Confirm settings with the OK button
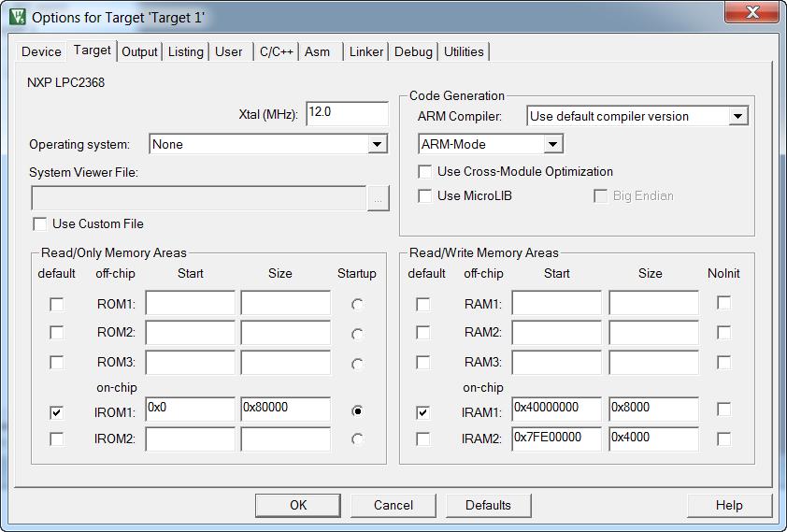The height and width of the screenshot is (532, 787). point(298,506)
